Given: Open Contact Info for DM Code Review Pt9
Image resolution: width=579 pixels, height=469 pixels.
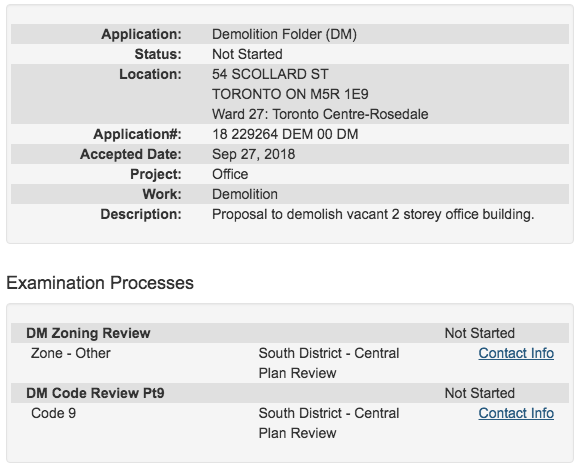Looking at the screenshot, I should pos(516,413).
